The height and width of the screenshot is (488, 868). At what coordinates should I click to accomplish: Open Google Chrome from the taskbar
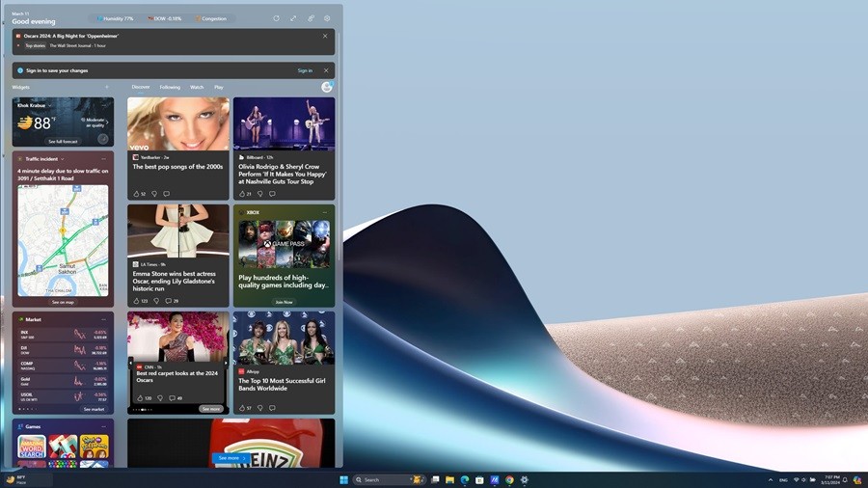pos(509,479)
